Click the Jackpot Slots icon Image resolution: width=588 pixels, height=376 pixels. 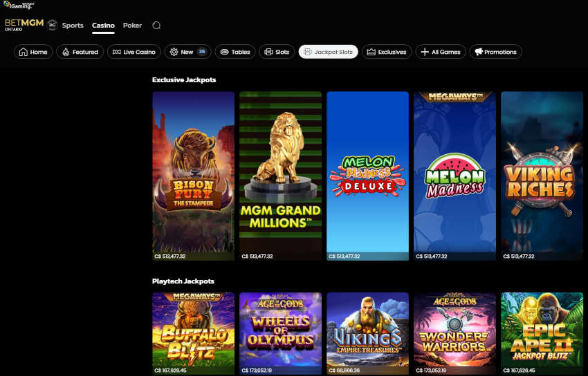[x=308, y=52]
